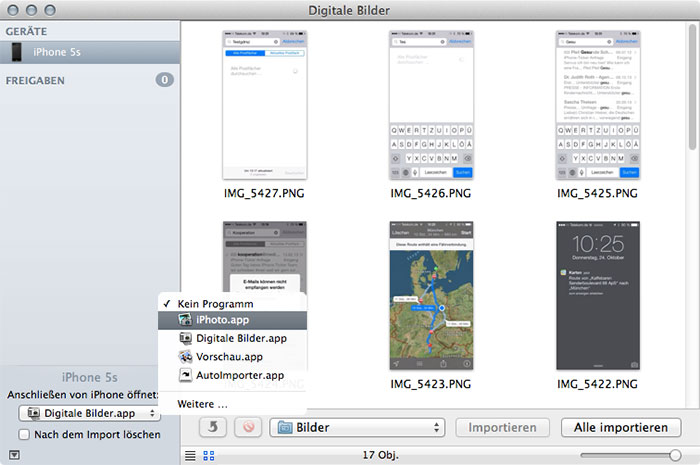
Task: Collapse the device settings panel toggle
Action: [14, 455]
